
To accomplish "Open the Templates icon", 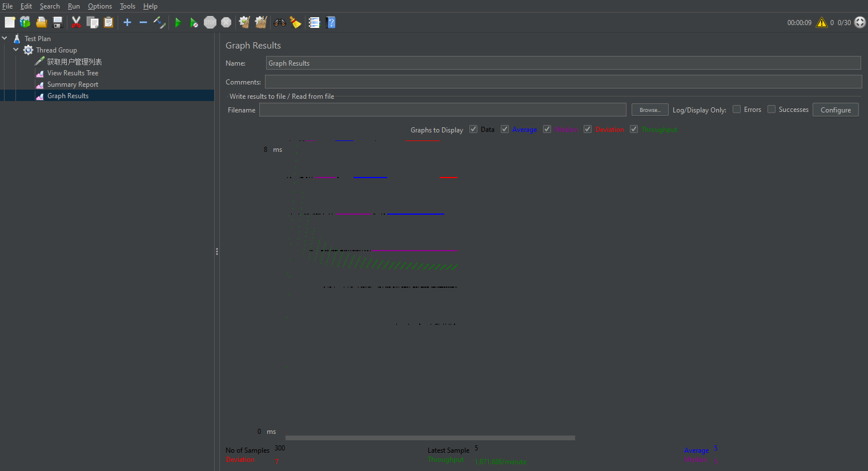I will tap(25, 22).
